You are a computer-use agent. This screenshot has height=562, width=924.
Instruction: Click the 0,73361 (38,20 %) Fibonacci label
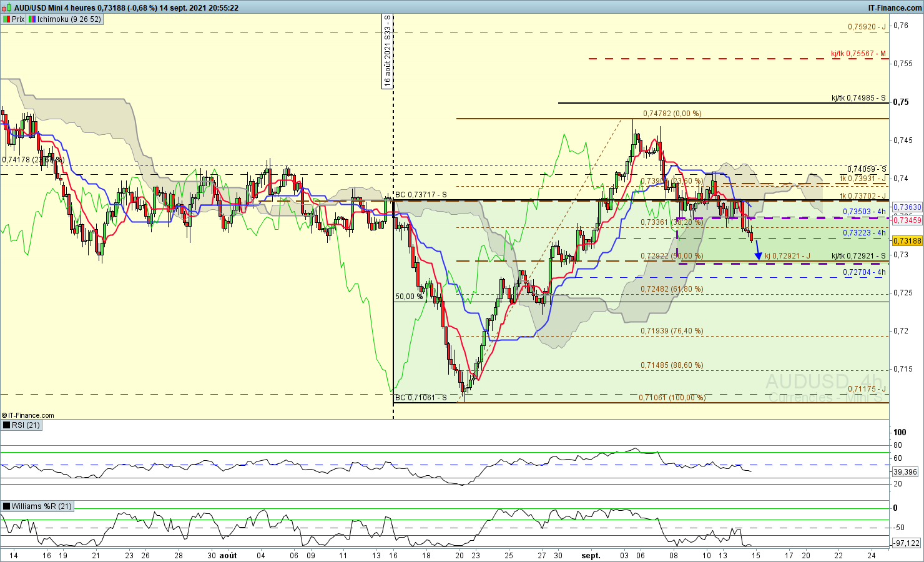pyautogui.click(x=672, y=222)
